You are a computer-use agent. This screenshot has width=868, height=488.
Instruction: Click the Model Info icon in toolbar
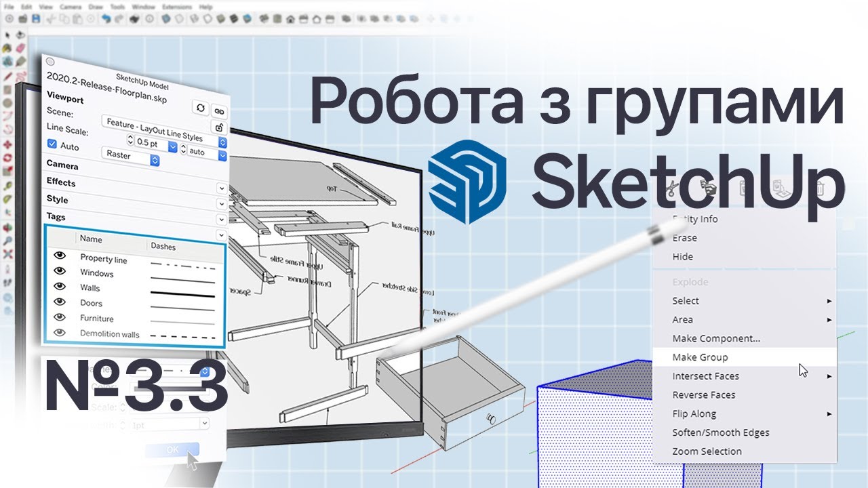click(x=149, y=19)
